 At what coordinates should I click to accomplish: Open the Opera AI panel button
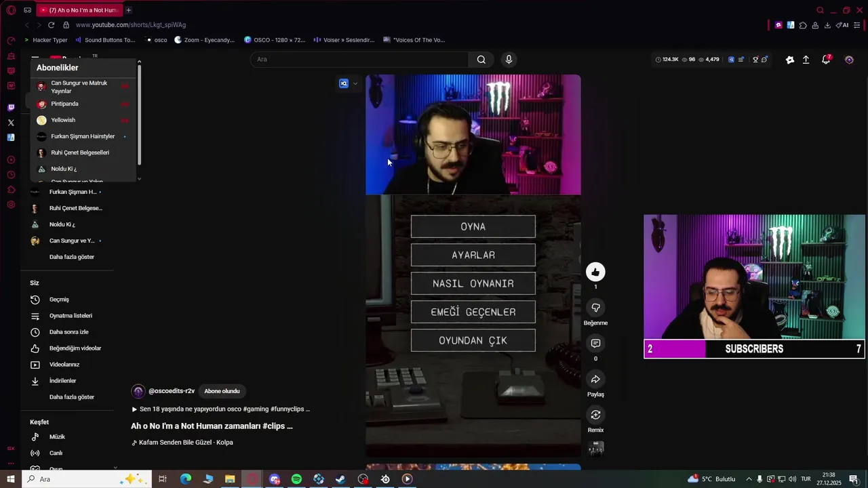[842, 25]
